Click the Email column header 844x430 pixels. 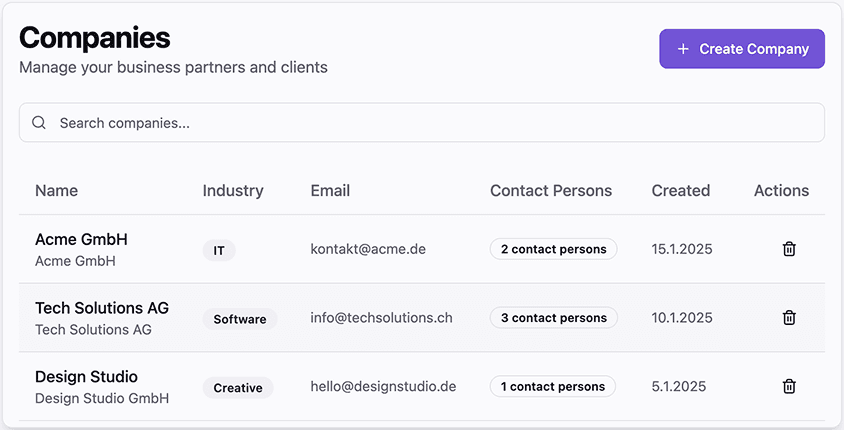coord(330,190)
